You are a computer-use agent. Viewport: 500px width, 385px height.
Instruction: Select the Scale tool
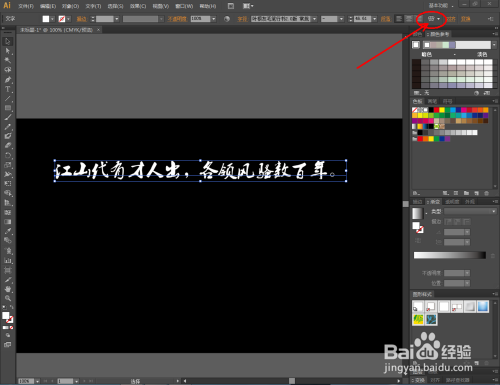pyautogui.click(x=8, y=165)
